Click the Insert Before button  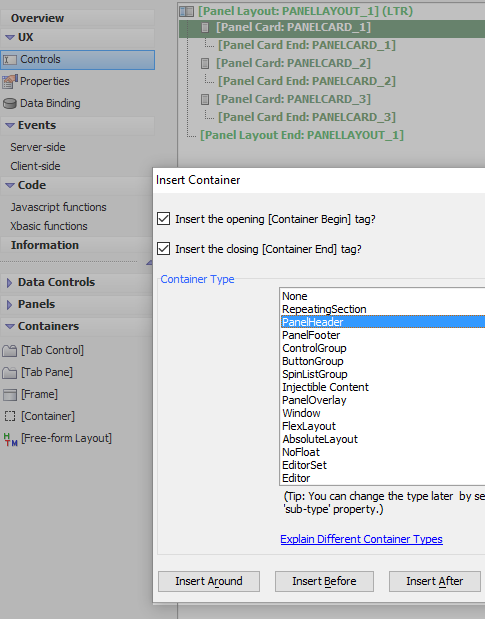tap(324, 581)
